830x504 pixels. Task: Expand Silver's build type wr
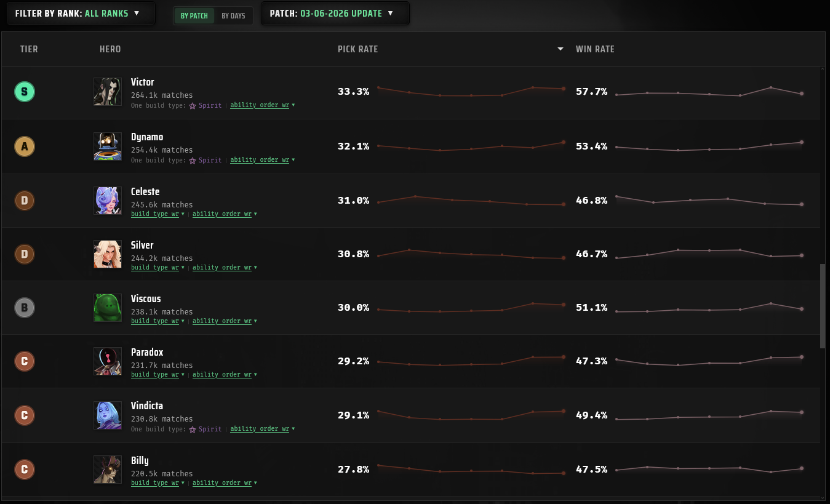coord(158,268)
